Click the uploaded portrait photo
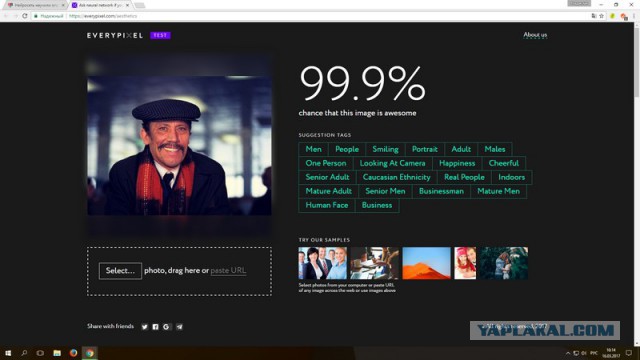The width and height of the screenshot is (640, 360). click(179, 145)
